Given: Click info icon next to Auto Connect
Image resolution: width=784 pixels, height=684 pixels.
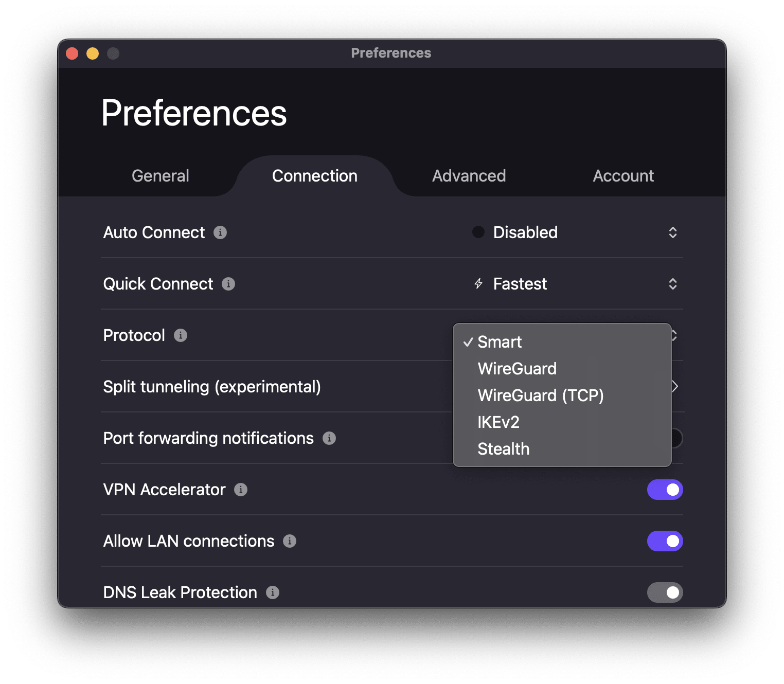Looking at the screenshot, I should 220,232.
